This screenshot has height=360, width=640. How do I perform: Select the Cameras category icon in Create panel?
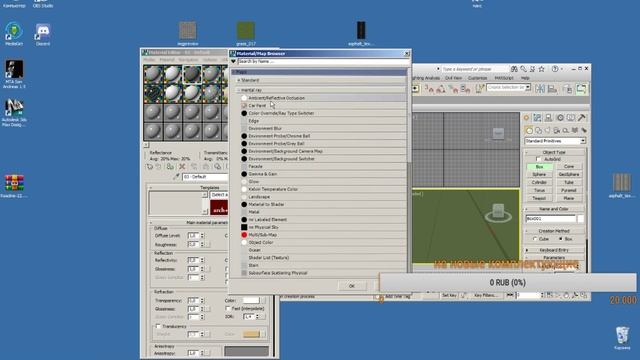click(556, 131)
